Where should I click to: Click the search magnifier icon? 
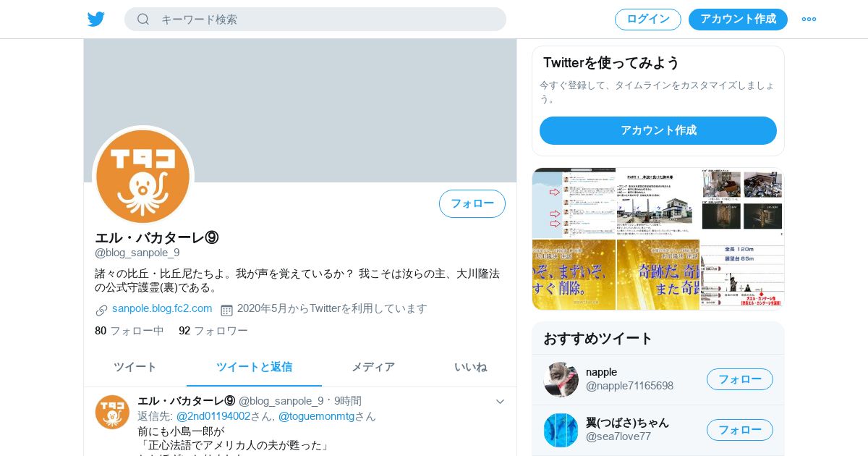point(143,19)
